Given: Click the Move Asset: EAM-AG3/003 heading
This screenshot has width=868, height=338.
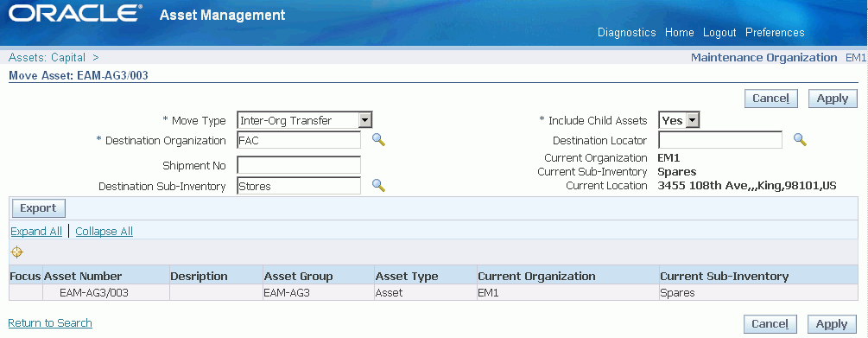Looking at the screenshot, I should pos(79,75).
